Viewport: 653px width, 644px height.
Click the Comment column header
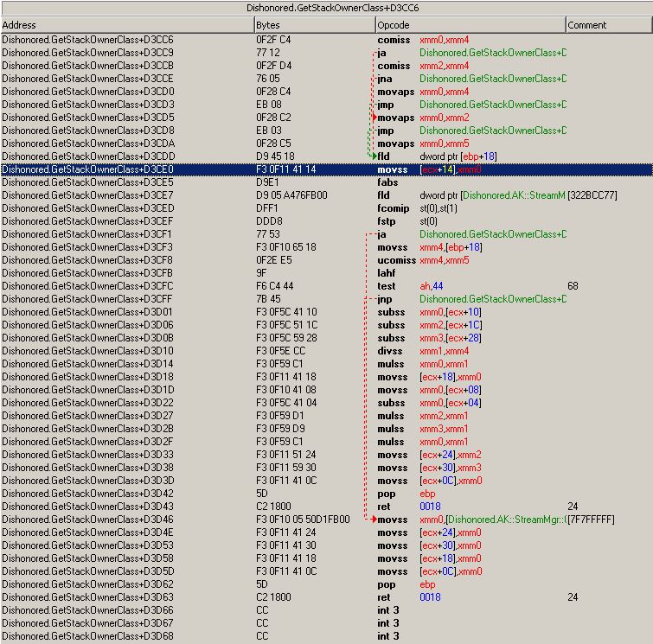[609, 25]
